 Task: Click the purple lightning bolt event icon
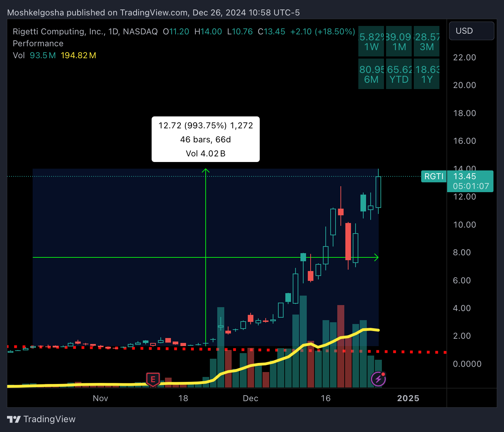(378, 379)
